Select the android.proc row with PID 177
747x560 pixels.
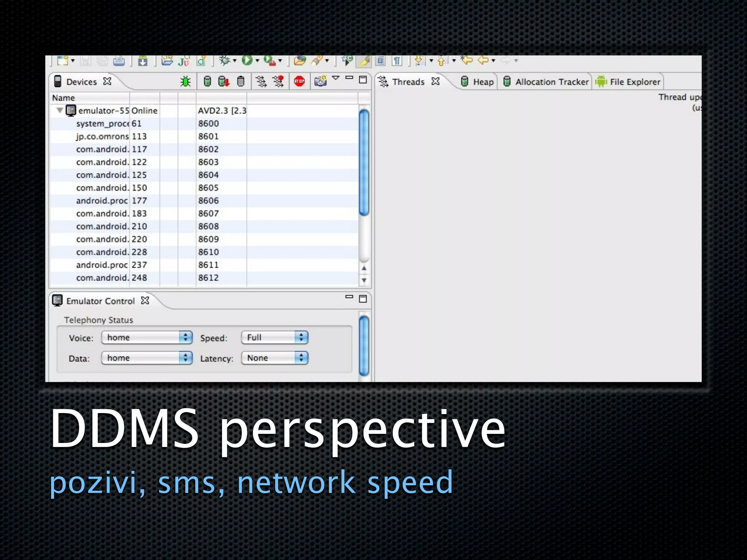(x=204, y=201)
